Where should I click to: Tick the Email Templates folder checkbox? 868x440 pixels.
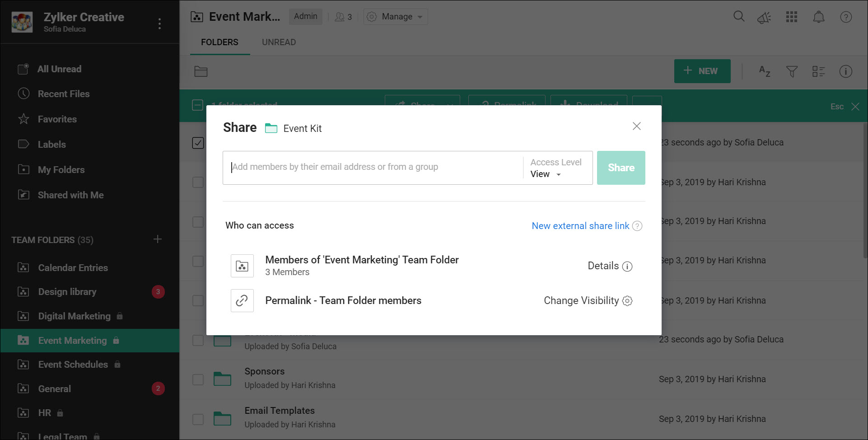[x=198, y=419]
